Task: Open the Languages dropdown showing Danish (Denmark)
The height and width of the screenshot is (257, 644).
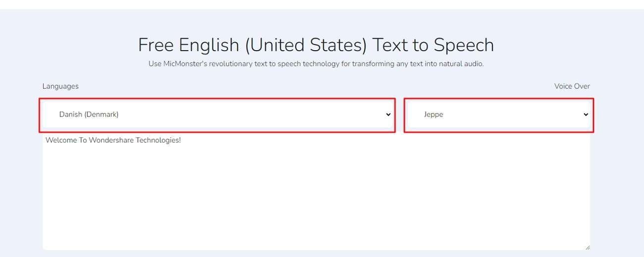Action: [x=218, y=115]
